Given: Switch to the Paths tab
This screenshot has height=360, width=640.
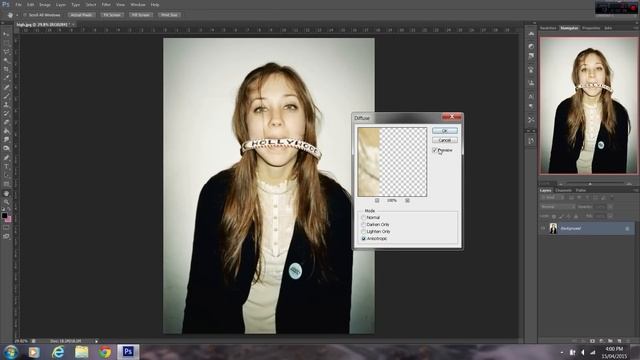Looking at the screenshot, I should coord(581,190).
